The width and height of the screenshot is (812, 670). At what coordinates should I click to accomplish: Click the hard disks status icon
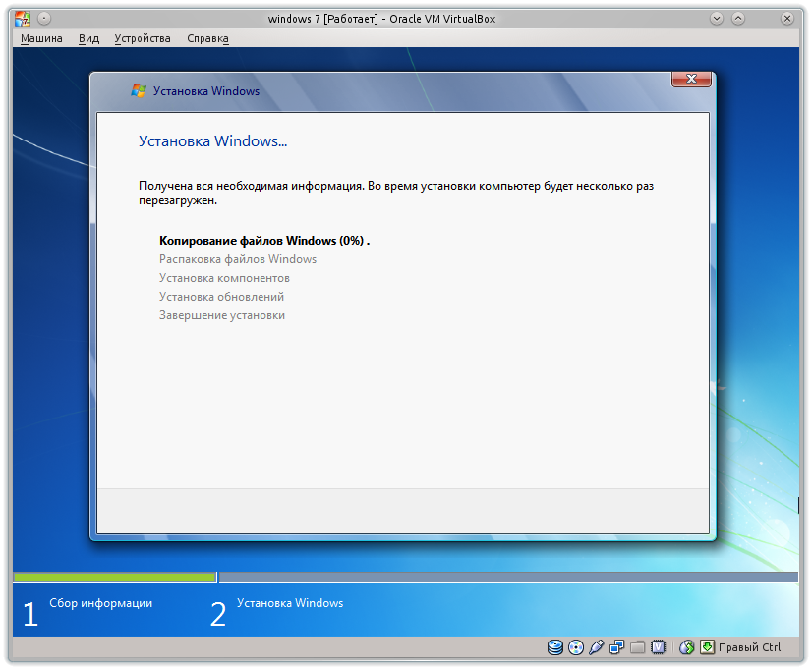pyautogui.click(x=554, y=647)
